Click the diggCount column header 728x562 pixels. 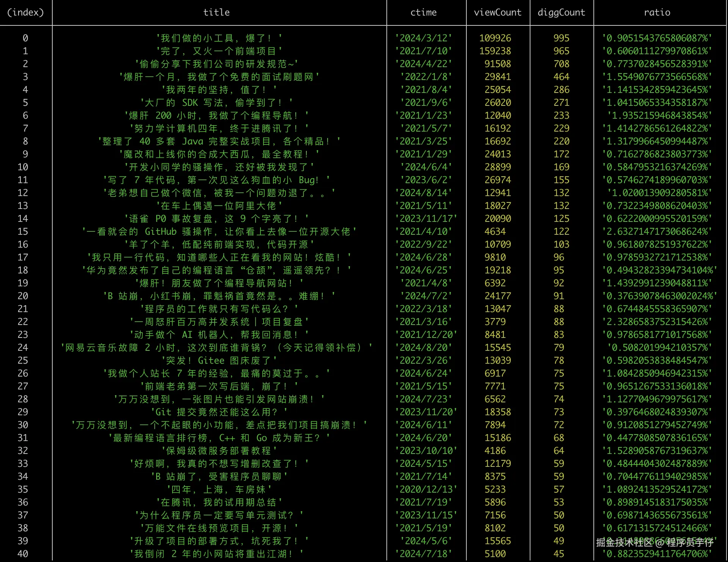tap(561, 13)
